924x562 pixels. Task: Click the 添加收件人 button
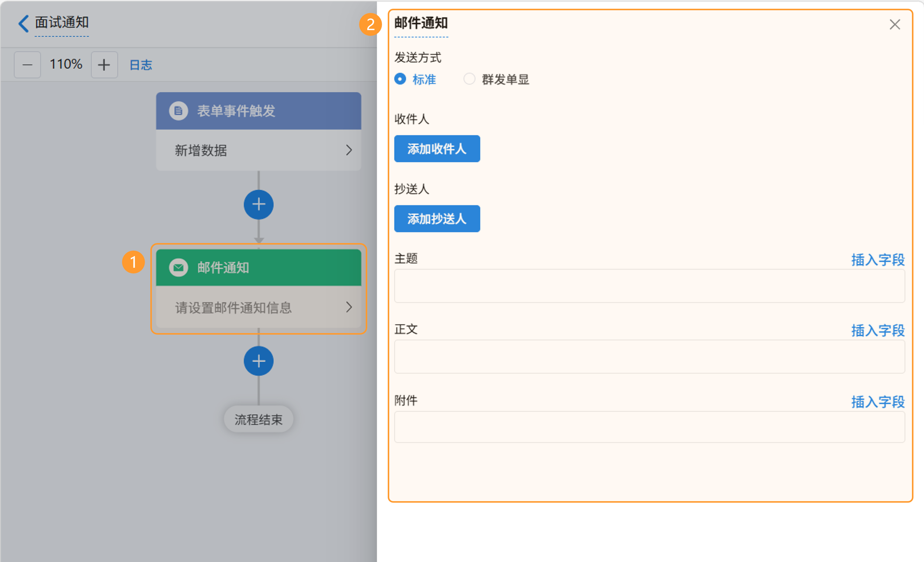coord(437,149)
